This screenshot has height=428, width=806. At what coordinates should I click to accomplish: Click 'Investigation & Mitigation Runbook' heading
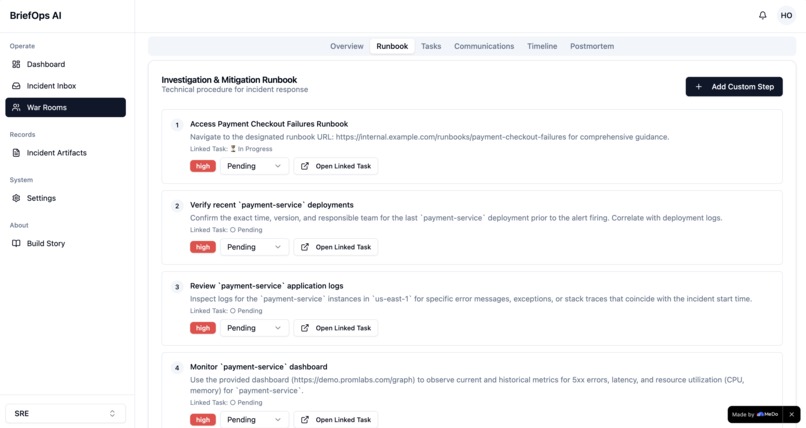pyautogui.click(x=229, y=80)
